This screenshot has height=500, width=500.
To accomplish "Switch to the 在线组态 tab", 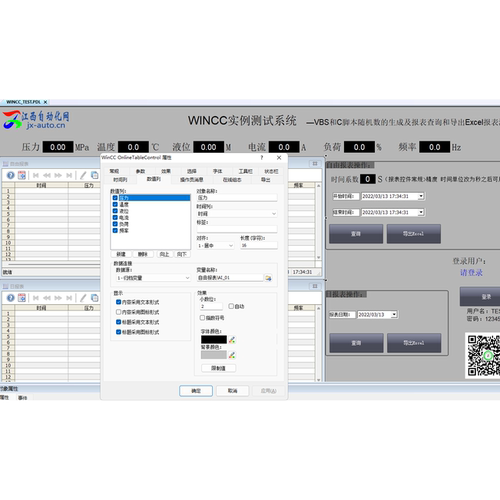I will pos(232,180).
